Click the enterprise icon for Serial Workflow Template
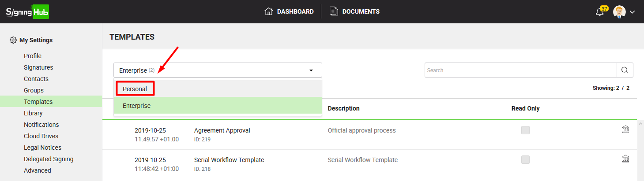Viewport: 644px width, 181px height. pyautogui.click(x=625, y=159)
